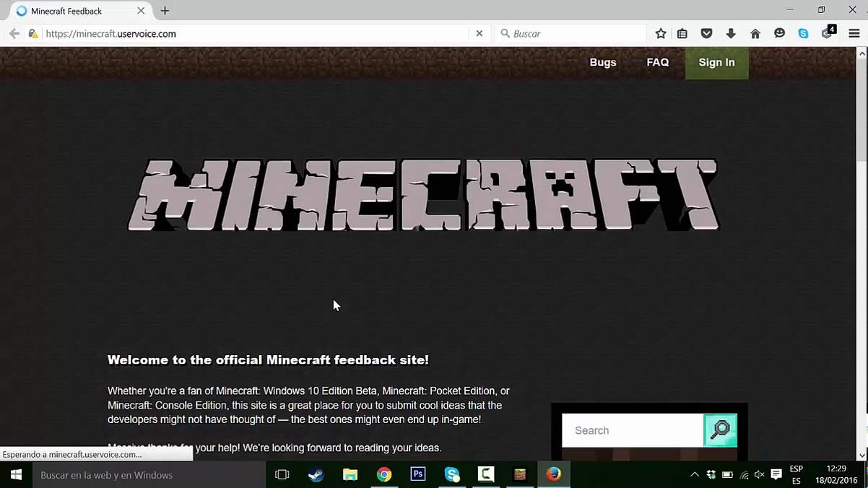Click the Minecraft logo banner
The image size is (868, 488).
423,195
